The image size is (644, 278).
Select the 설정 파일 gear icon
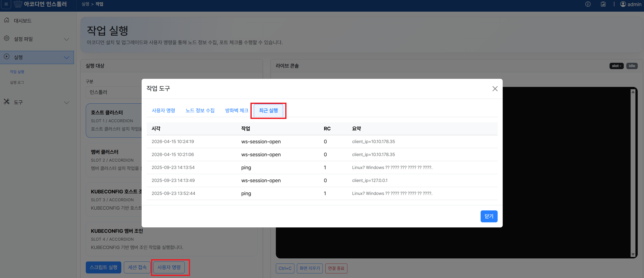pyautogui.click(x=7, y=38)
